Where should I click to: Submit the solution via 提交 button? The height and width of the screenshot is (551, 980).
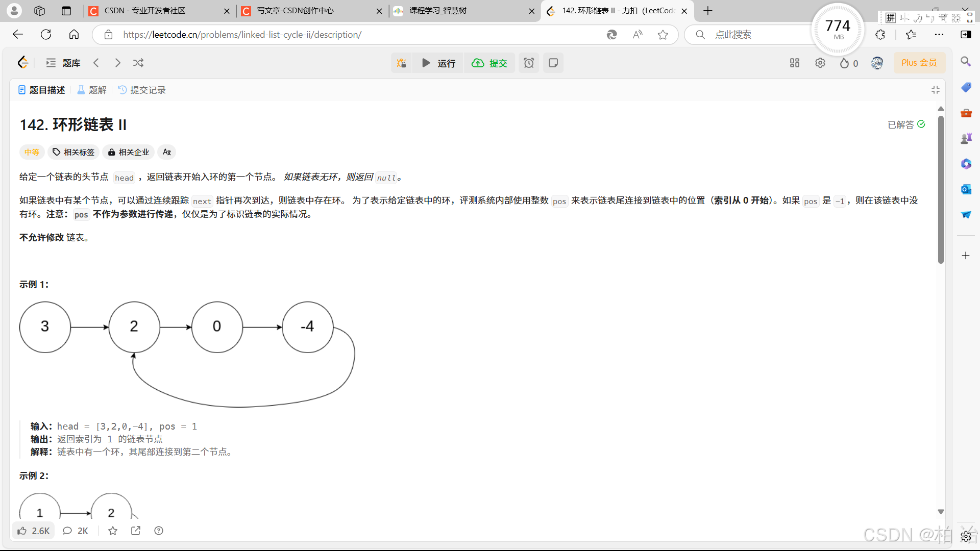490,63
